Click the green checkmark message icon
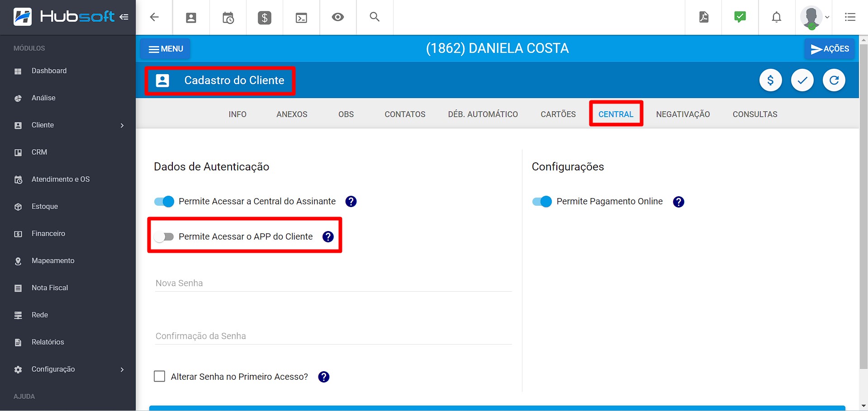 740,17
